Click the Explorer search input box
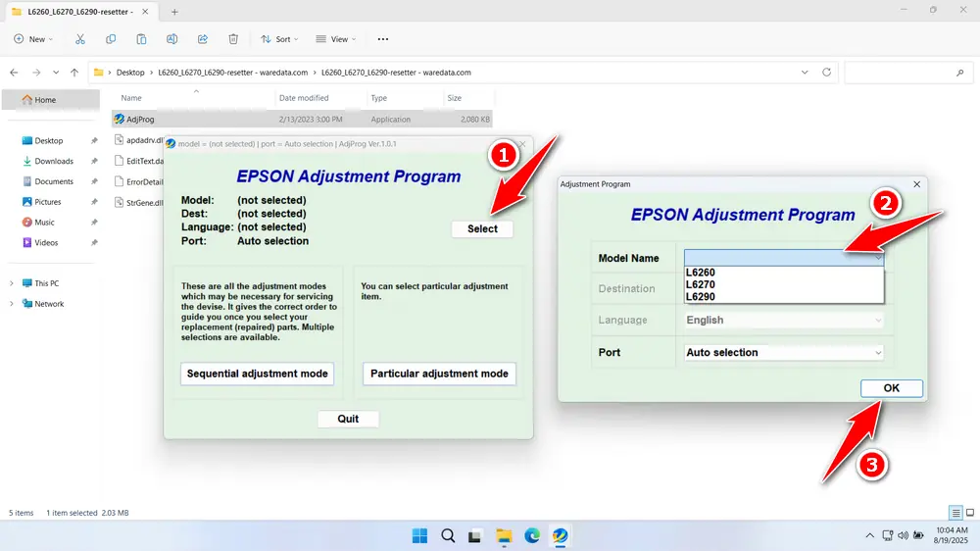 pyautogui.click(x=906, y=73)
